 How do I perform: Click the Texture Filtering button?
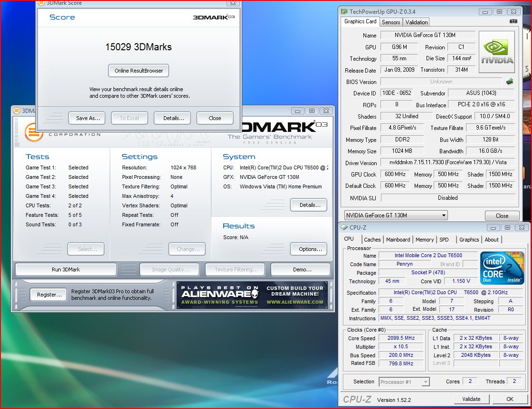pos(236,270)
